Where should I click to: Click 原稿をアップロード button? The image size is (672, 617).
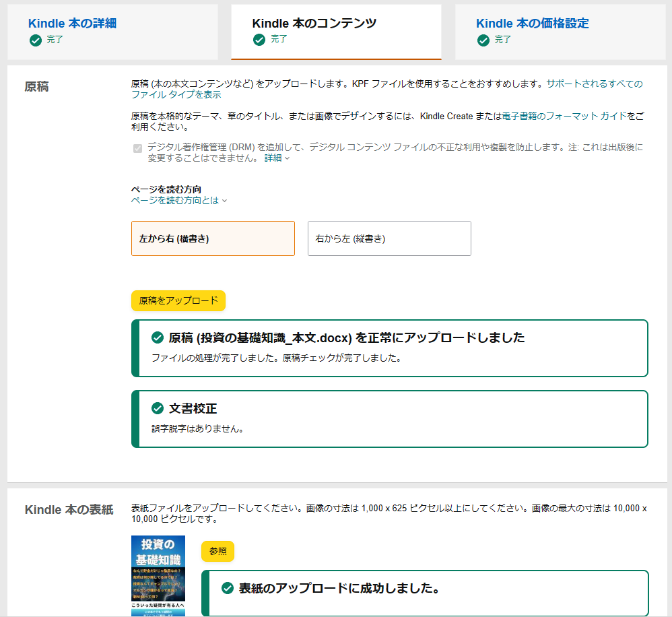(x=178, y=300)
